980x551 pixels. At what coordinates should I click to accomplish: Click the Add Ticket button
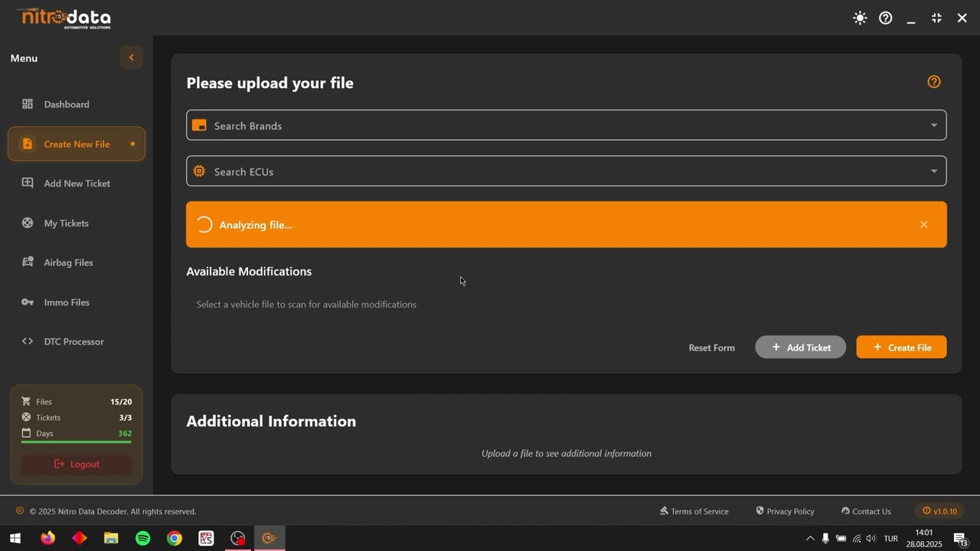[x=800, y=347]
